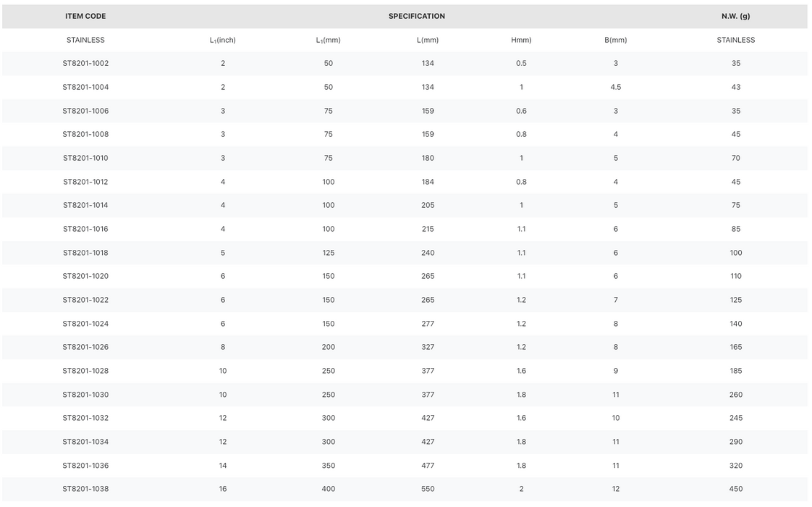Select the ST8201-1020 row code
Screen dimensions: 812x507
coord(85,276)
